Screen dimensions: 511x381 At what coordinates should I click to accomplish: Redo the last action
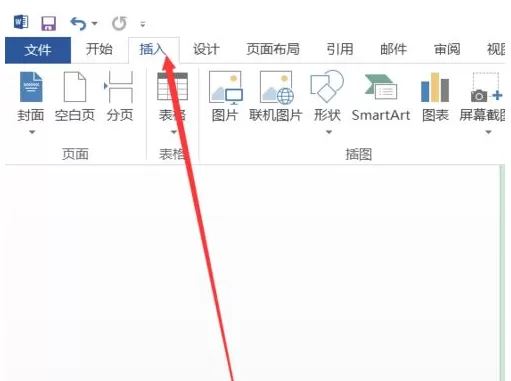[119, 23]
